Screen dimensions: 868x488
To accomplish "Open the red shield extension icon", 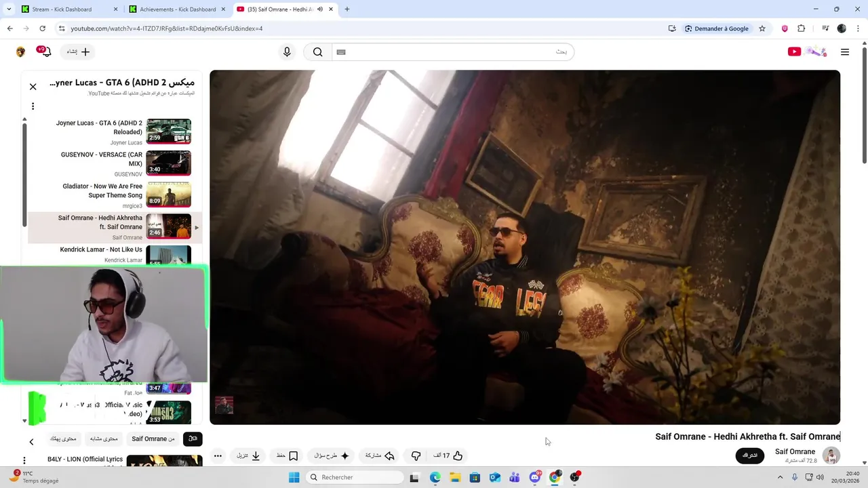I will click(x=785, y=28).
